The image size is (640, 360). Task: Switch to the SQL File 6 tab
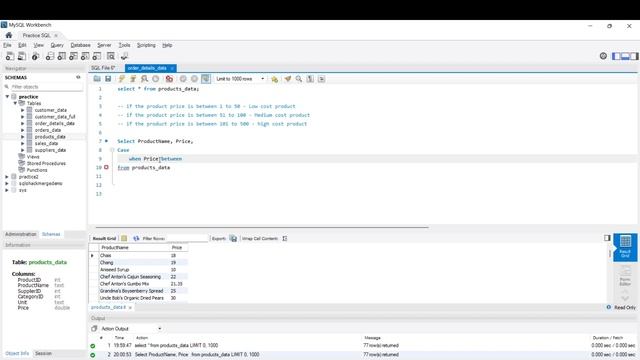tap(103, 68)
